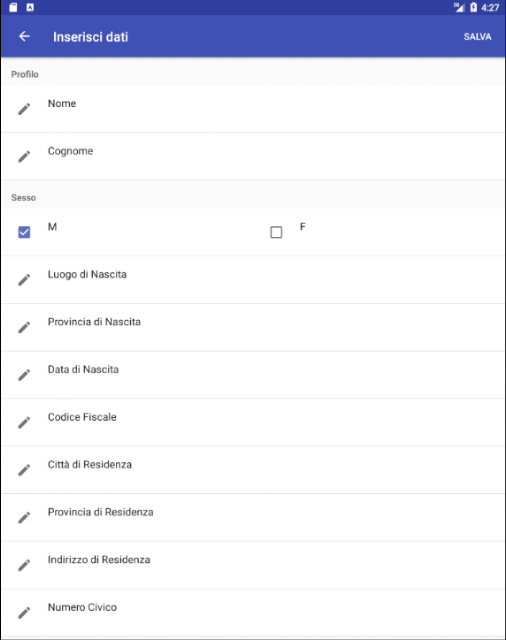Click the pencil icon beside Cognome

coord(24,156)
